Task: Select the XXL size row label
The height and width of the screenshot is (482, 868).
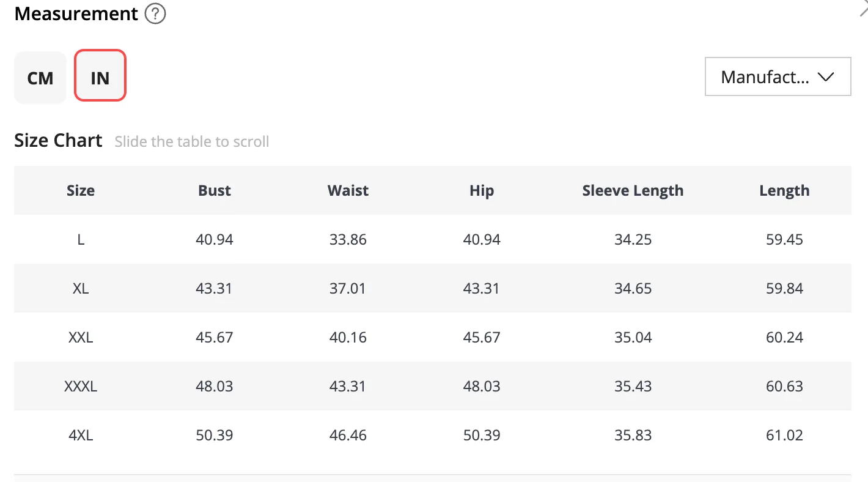Action: coord(81,337)
